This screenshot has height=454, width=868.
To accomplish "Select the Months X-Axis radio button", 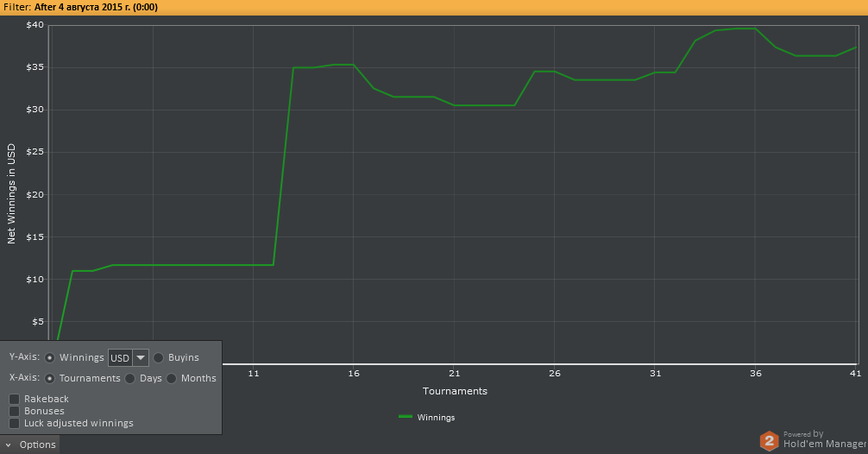I will pyautogui.click(x=172, y=379).
